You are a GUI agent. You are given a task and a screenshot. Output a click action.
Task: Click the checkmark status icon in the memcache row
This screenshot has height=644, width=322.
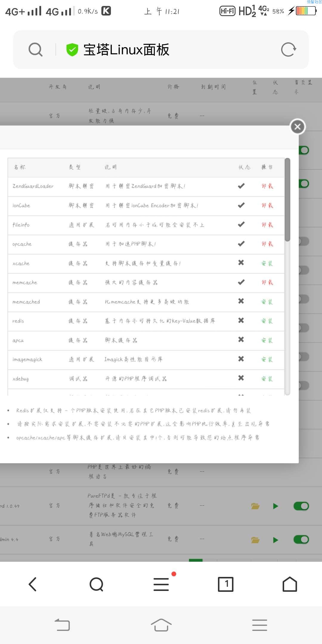click(241, 282)
